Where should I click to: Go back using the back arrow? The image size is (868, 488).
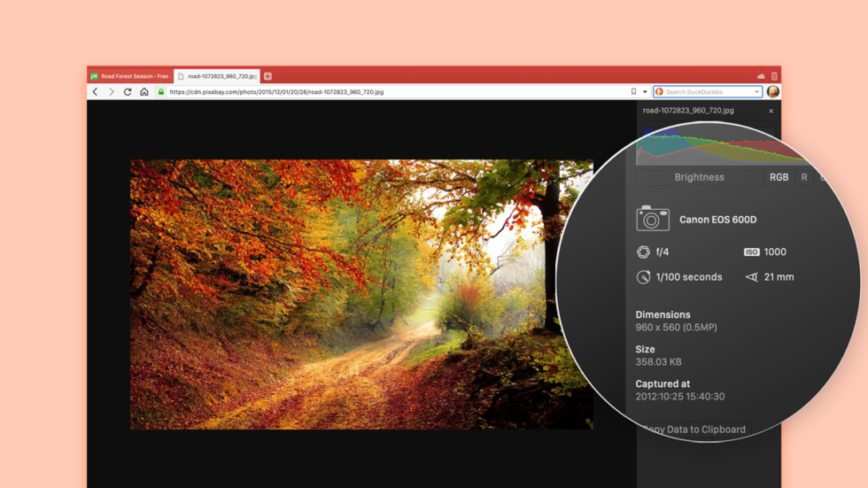(96, 92)
